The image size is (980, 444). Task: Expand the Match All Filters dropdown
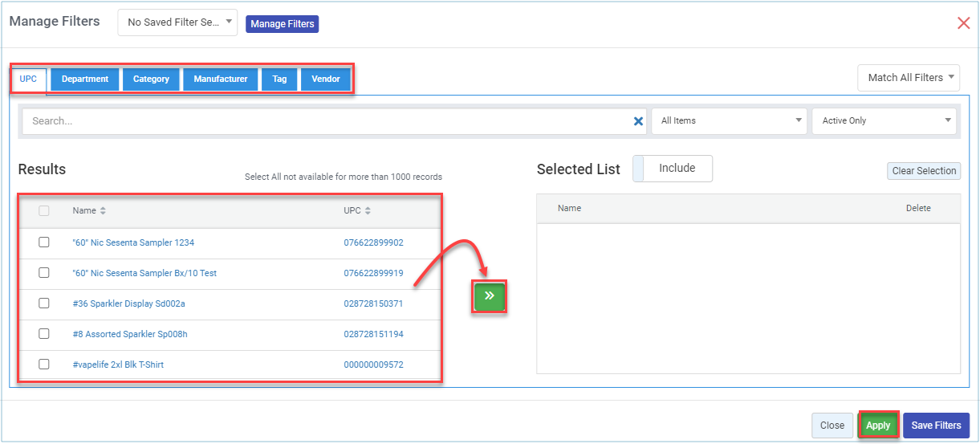point(909,78)
